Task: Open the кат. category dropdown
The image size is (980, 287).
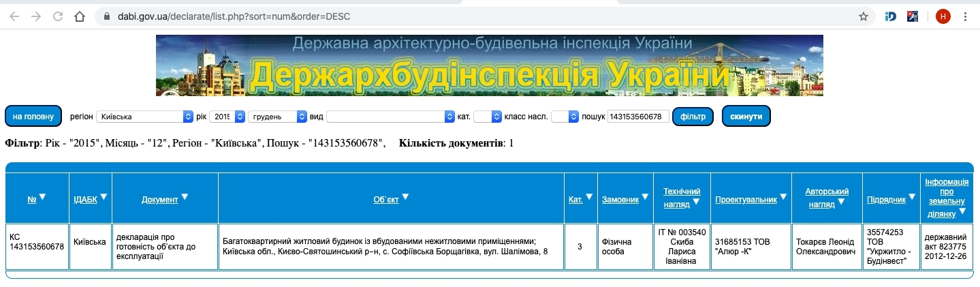Action: click(x=487, y=117)
